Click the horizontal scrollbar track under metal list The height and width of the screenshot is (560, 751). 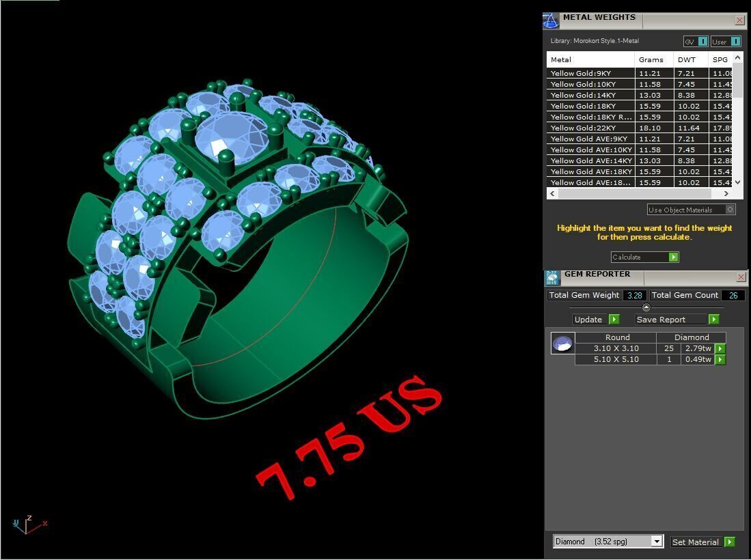(639, 193)
